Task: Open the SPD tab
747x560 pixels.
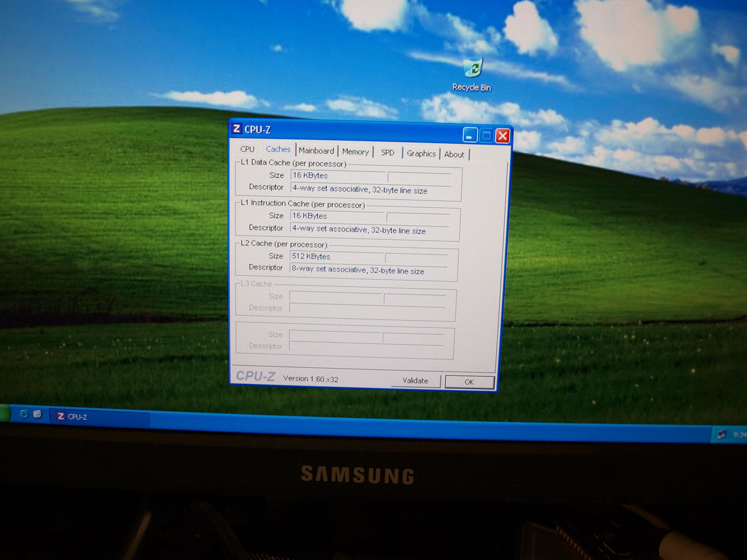Action: coord(388,153)
